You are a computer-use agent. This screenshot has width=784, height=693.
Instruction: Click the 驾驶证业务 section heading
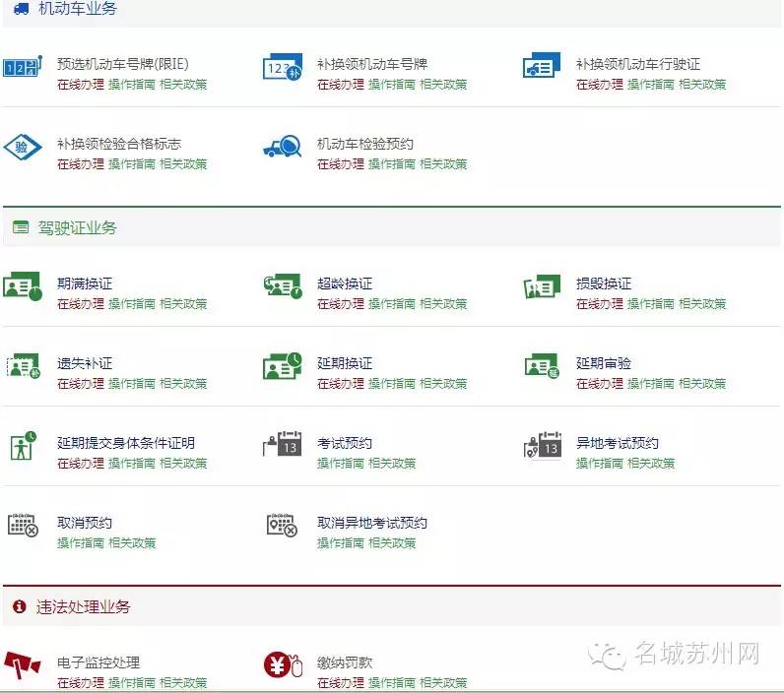[77, 227]
